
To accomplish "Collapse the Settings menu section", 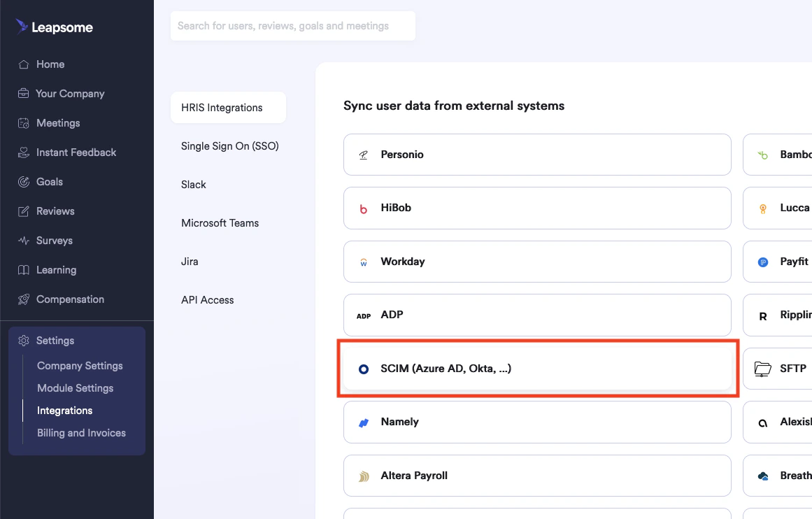I will [x=55, y=341].
